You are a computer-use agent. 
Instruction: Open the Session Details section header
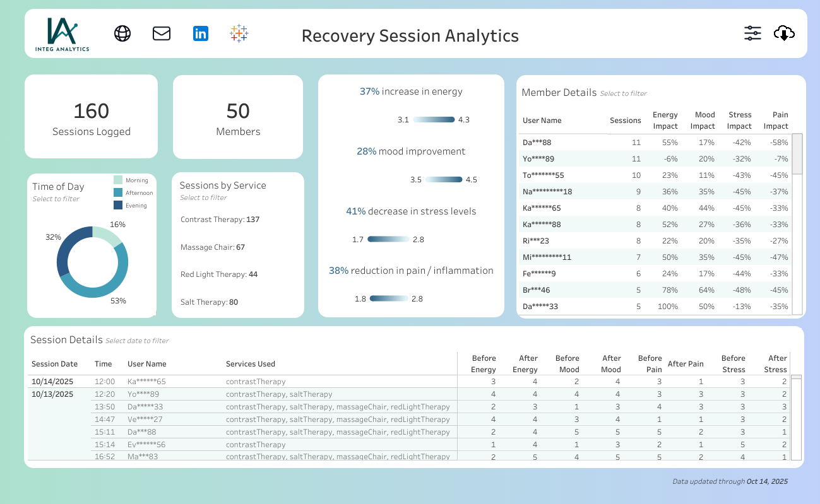[x=66, y=339]
